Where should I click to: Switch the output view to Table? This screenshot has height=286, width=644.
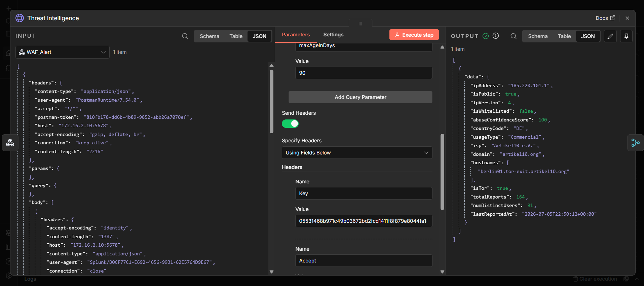[x=564, y=36]
